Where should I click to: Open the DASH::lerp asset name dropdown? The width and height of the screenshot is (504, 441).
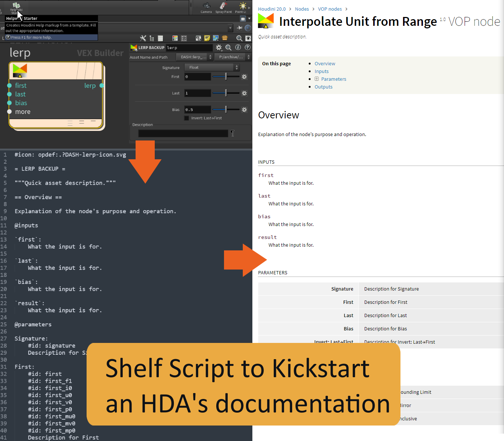(194, 57)
